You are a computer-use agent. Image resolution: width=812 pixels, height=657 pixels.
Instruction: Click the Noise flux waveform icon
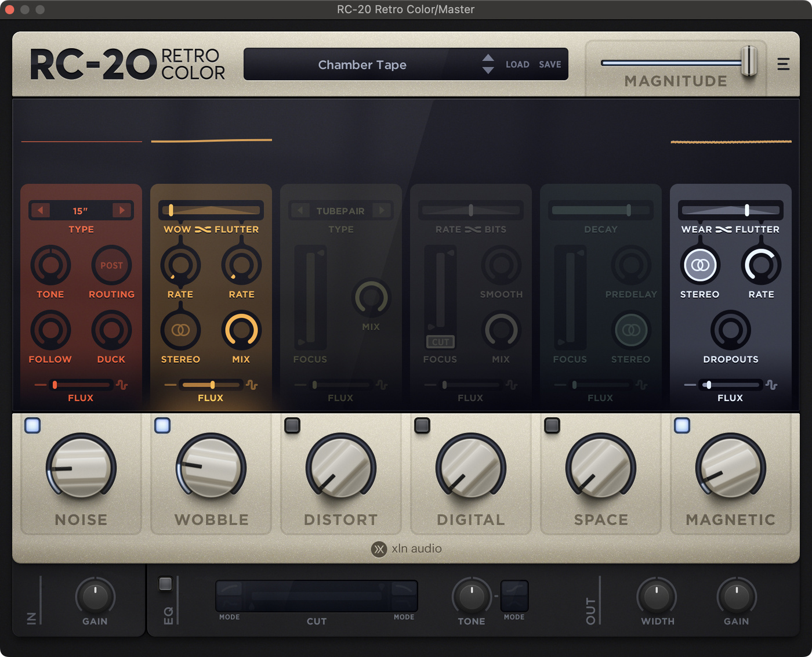pos(122,385)
